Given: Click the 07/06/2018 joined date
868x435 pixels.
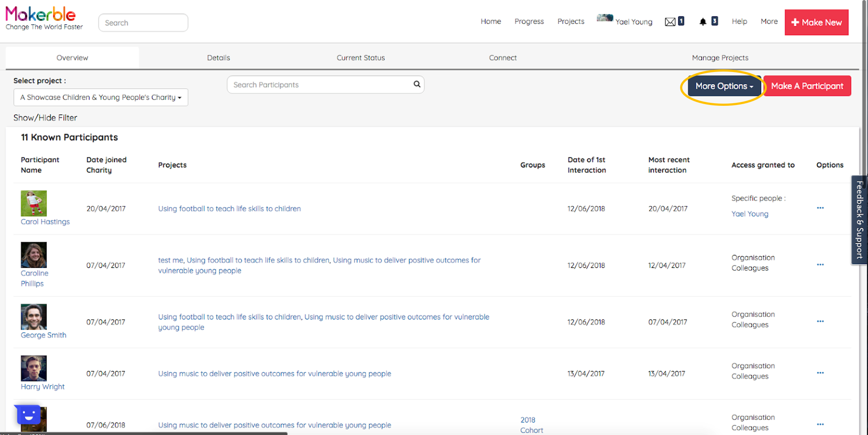Looking at the screenshot, I should tap(105, 425).
